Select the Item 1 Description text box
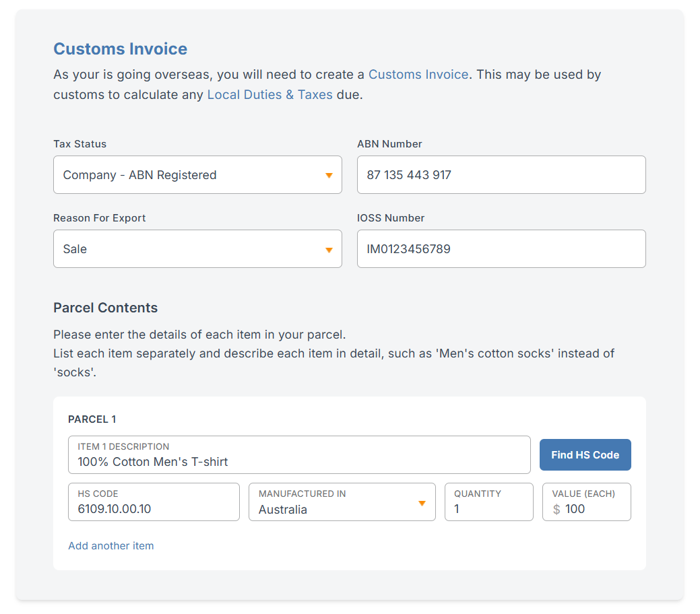 click(x=298, y=455)
